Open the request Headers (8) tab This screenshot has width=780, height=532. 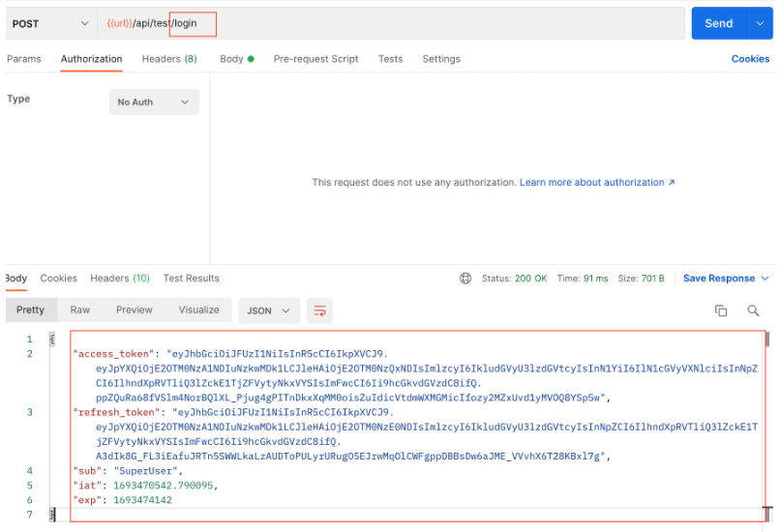169,59
